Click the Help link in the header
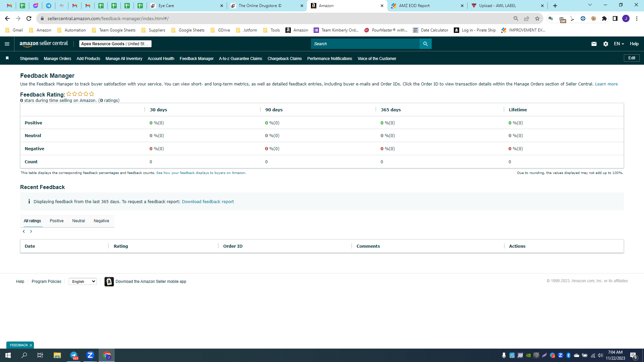 [634, 44]
